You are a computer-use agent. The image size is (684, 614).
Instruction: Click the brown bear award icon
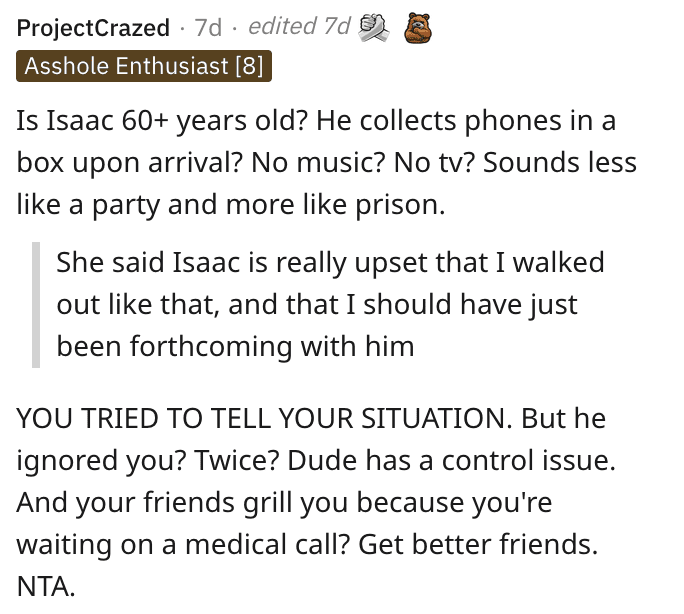tap(418, 28)
